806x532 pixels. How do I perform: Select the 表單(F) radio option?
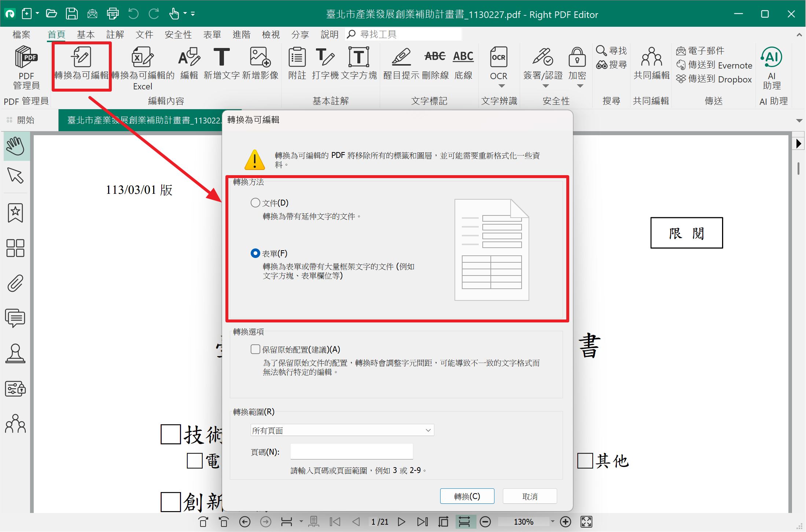point(255,253)
